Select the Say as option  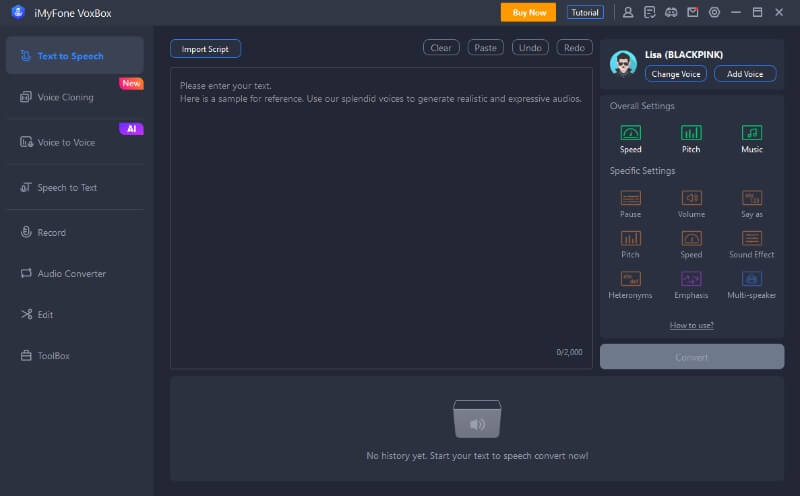pos(752,204)
